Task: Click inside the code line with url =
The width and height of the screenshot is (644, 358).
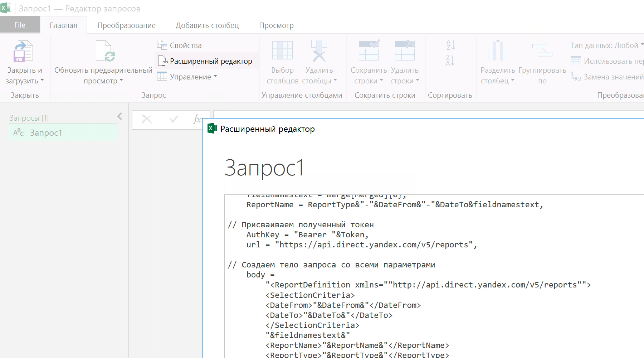Action: (362, 245)
